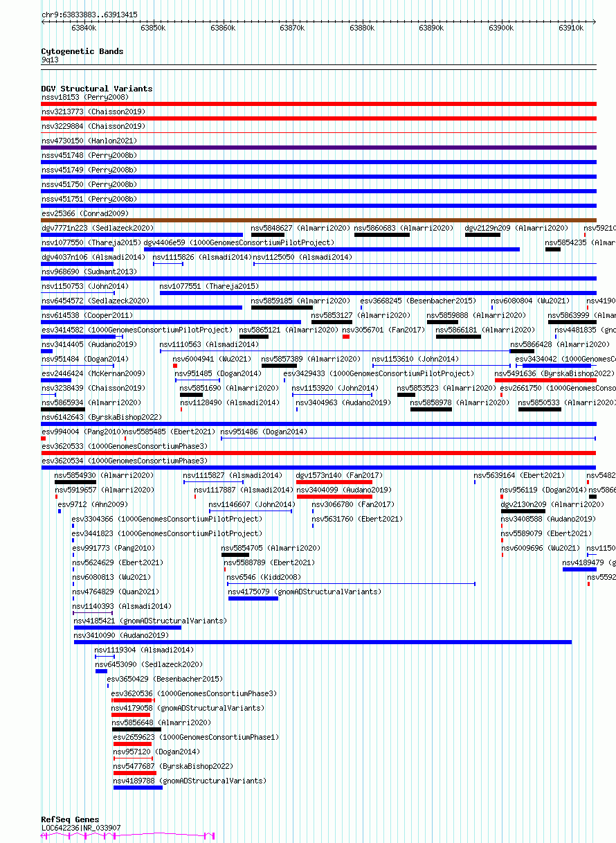The image size is (616, 843).
Task: Click the red marker under nsv3056701 (Fan2017)
Action: [346, 337]
